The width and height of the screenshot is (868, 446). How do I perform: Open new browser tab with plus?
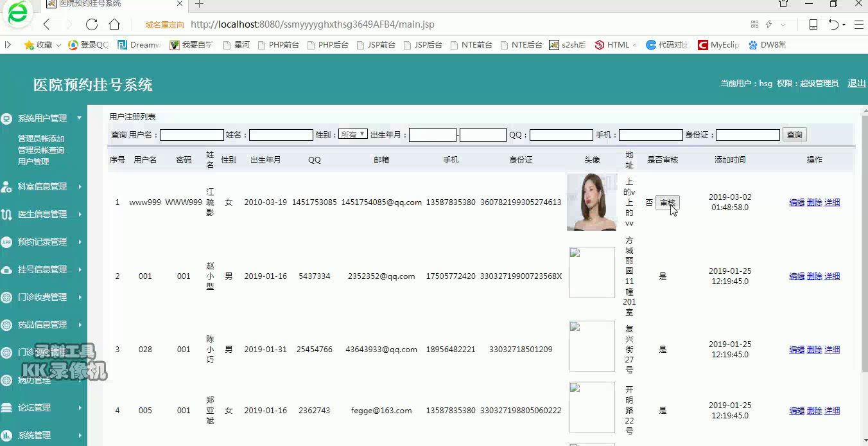pos(199,4)
